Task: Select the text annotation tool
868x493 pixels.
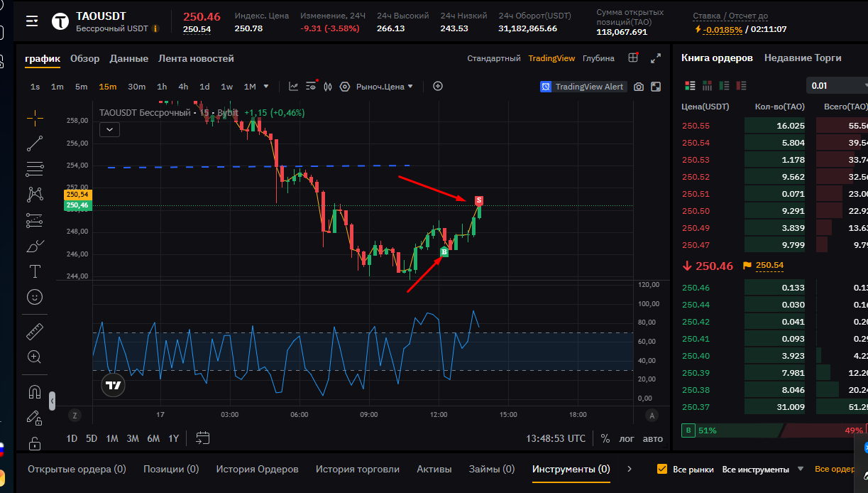Action: 34,271
